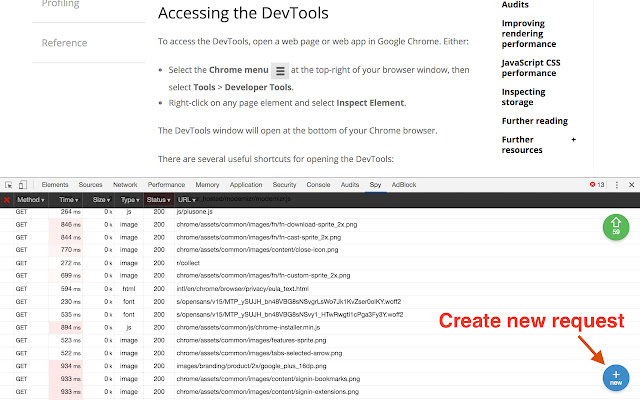The width and height of the screenshot is (640, 400).
Task: Select the fn-download-sprite_2x.png request
Action: [320, 224]
